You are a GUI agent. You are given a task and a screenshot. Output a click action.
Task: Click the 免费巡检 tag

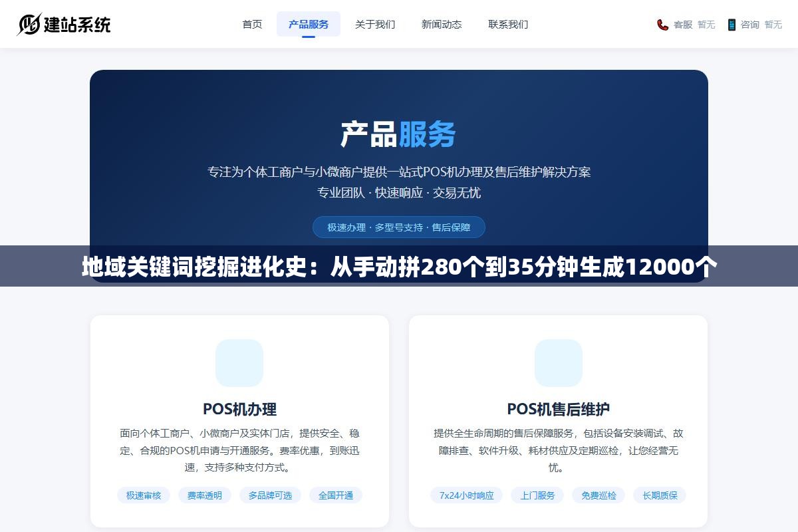(x=598, y=495)
